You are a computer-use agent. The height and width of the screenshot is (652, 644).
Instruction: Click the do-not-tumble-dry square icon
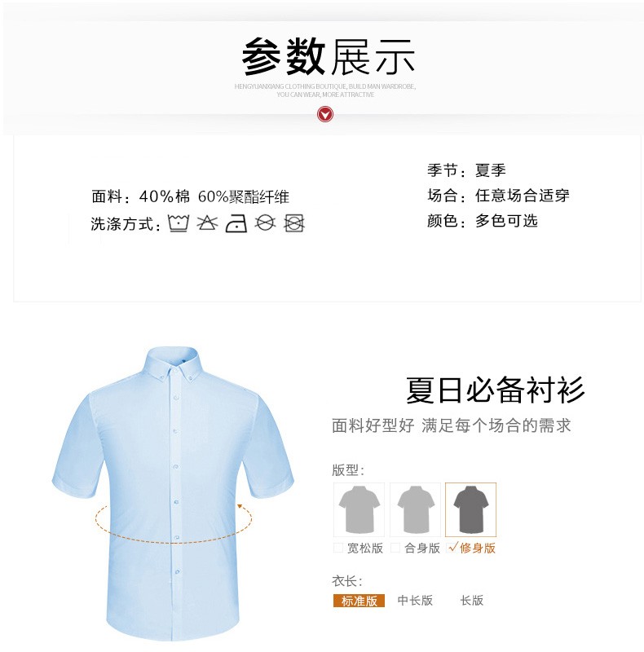point(293,223)
